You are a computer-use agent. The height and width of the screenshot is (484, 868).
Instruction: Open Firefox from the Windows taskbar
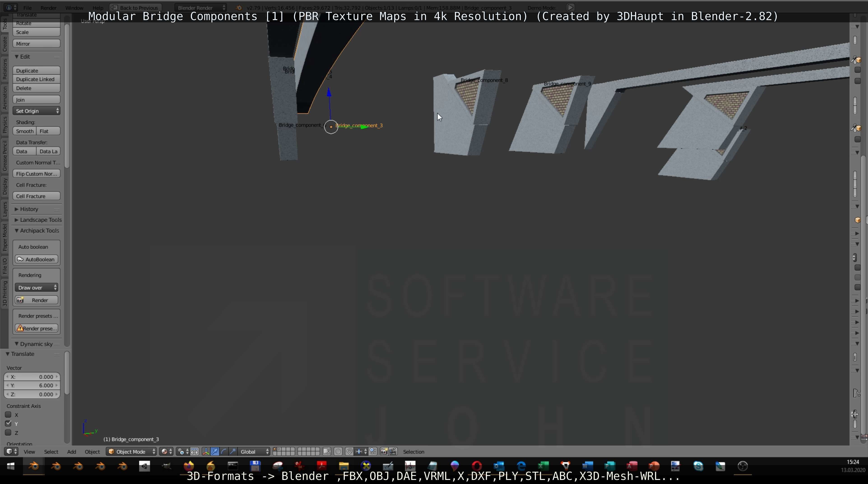pyautogui.click(x=189, y=466)
